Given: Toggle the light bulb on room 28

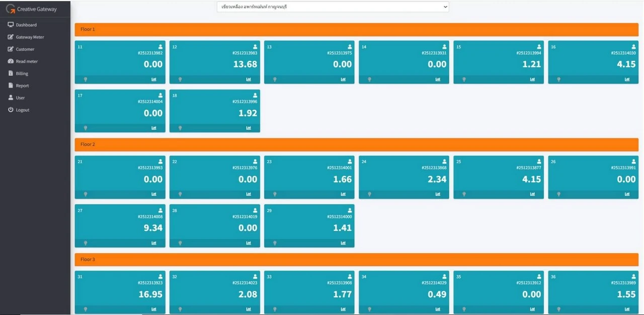Looking at the screenshot, I should coord(180,243).
